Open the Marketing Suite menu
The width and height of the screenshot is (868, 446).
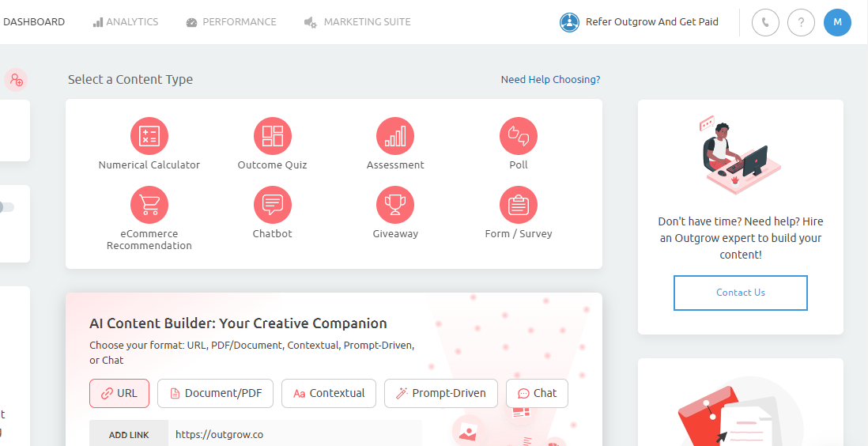[x=357, y=22]
